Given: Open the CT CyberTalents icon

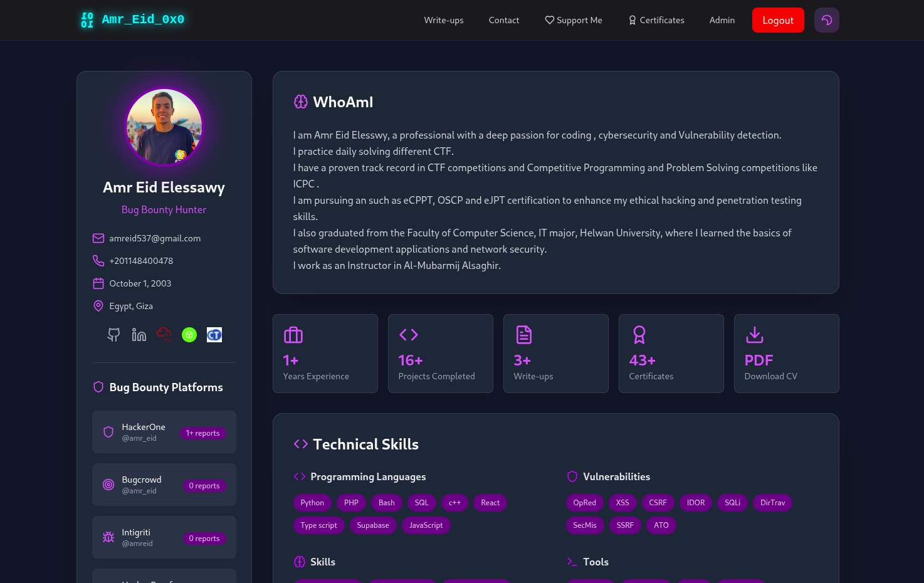Looking at the screenshot, I should click(214, 335).
